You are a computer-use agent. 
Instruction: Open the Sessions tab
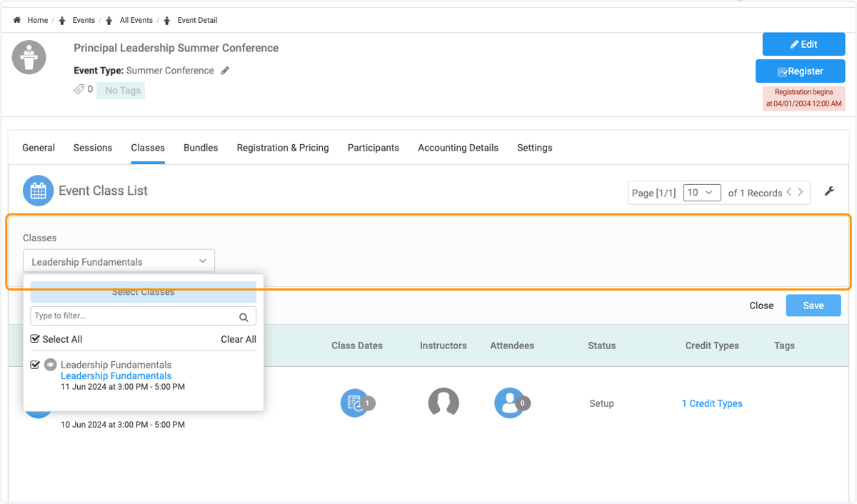click(x=93, y=148)
